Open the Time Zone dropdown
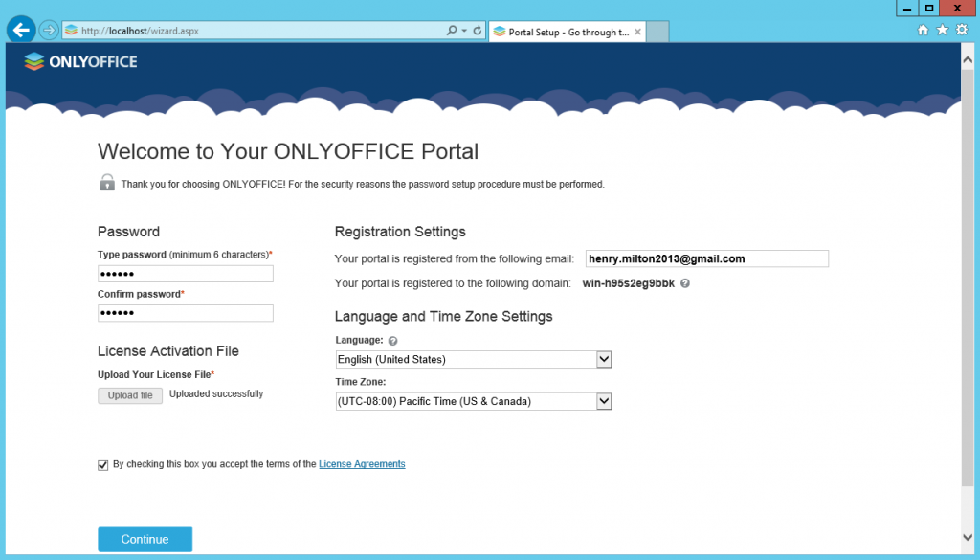This screenshot has width=980, height=560. (474, 401)
